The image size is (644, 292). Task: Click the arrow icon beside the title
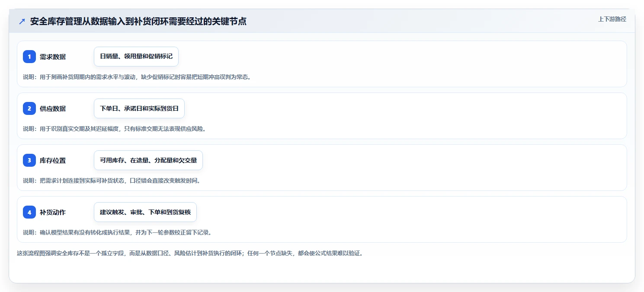click(x=22, y=21)
